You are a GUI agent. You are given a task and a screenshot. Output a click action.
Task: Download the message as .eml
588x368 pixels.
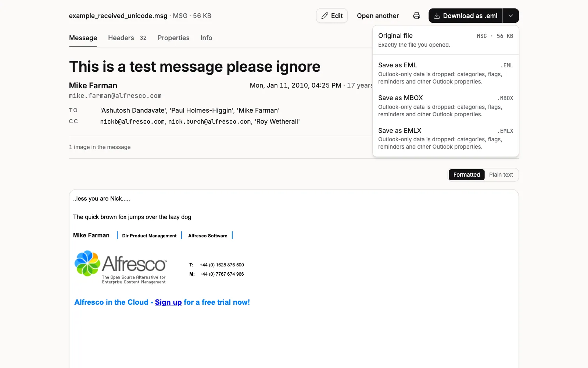[465, 16]
